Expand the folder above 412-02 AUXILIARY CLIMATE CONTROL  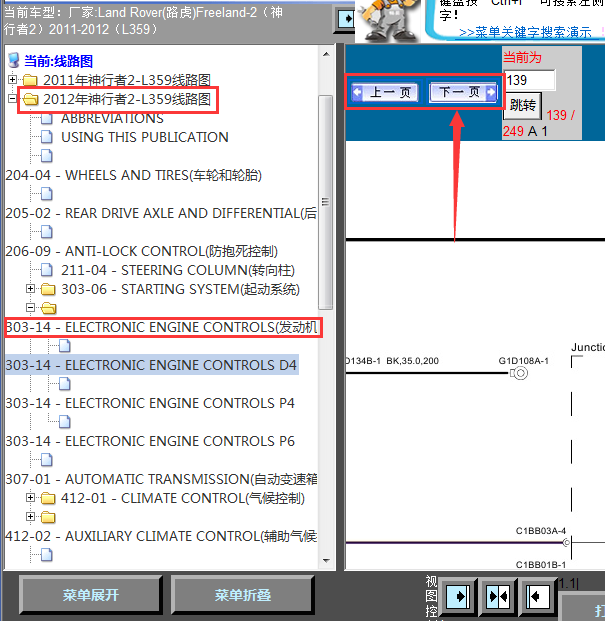click(30, 517)
